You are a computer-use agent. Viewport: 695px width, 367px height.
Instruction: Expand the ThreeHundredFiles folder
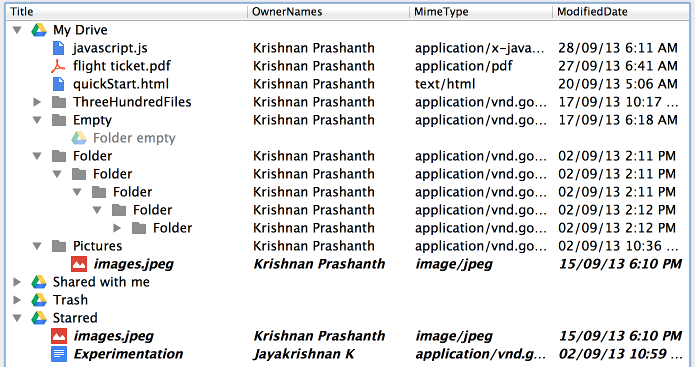tap(37, 102)
